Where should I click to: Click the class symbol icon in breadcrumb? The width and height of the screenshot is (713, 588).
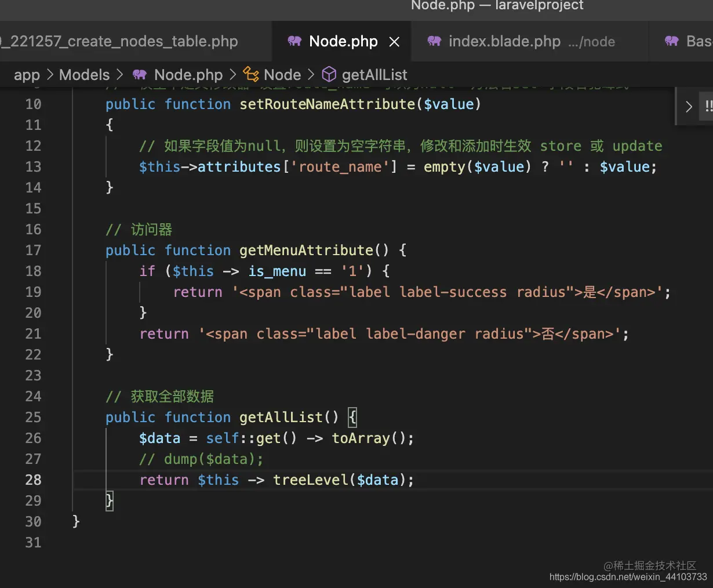point(251,74)
